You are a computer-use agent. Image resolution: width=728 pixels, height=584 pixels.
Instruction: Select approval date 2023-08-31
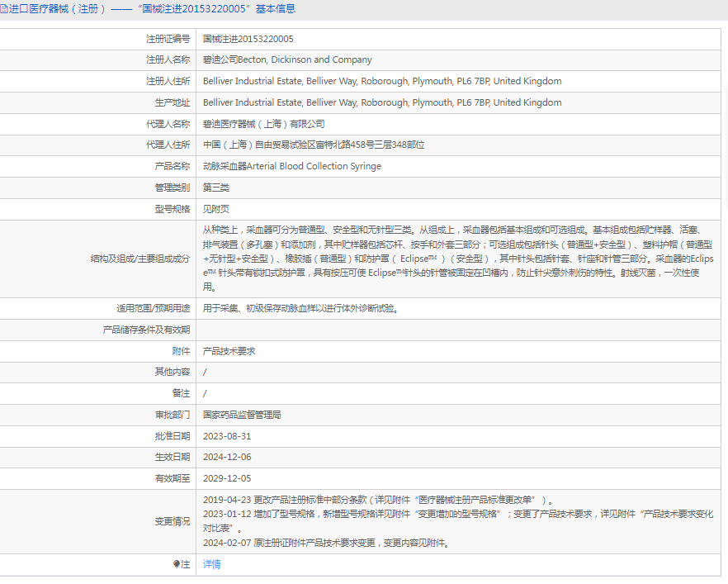(227, 436)
